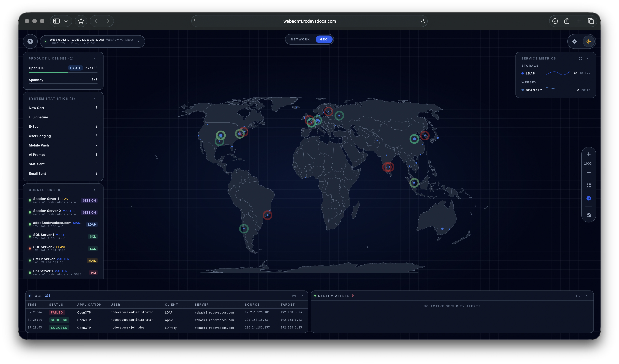Viewport: 619px width, 364px height.
Task: Open the settings gear icon
Action: [x=574, y=41]
